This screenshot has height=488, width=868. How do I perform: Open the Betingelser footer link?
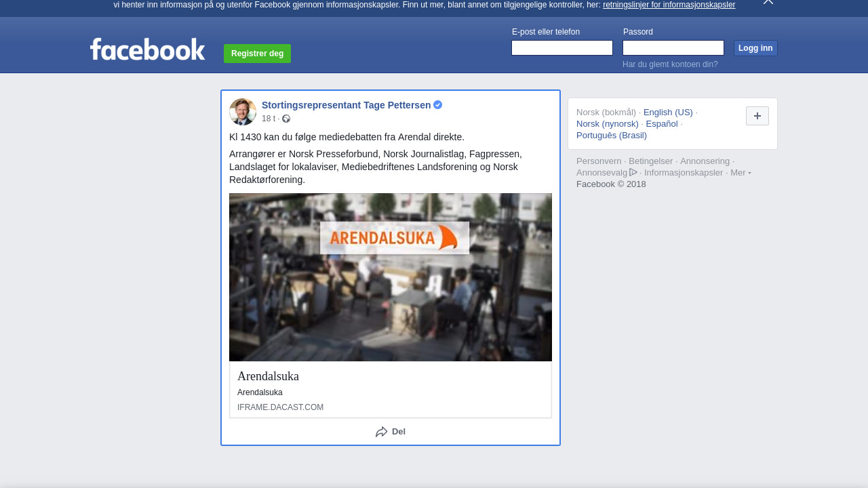point(650,161)
